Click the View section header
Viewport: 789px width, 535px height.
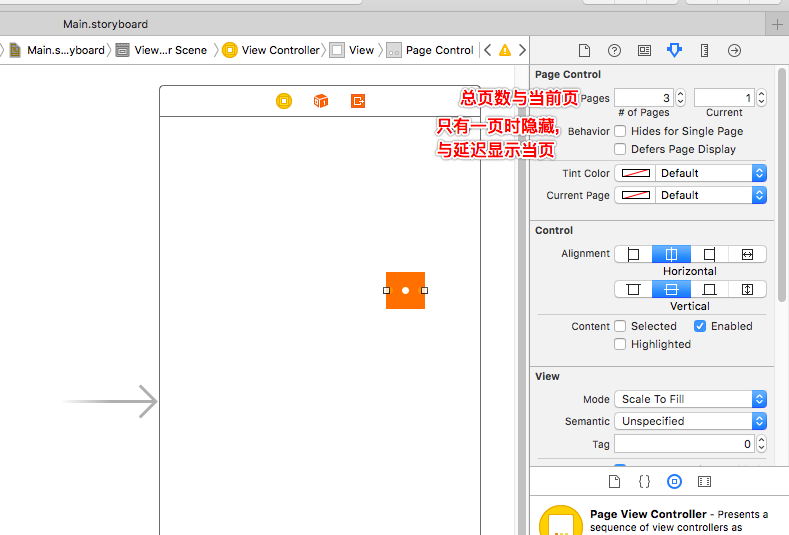(547, 376)
